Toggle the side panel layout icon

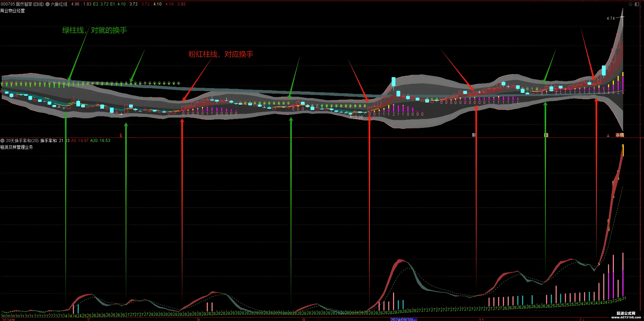[637, 4]
